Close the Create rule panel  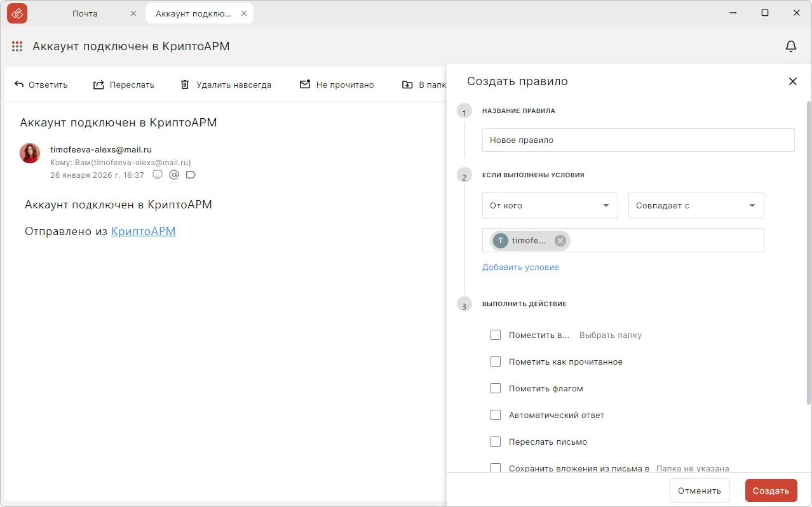(x=792, y=81)
